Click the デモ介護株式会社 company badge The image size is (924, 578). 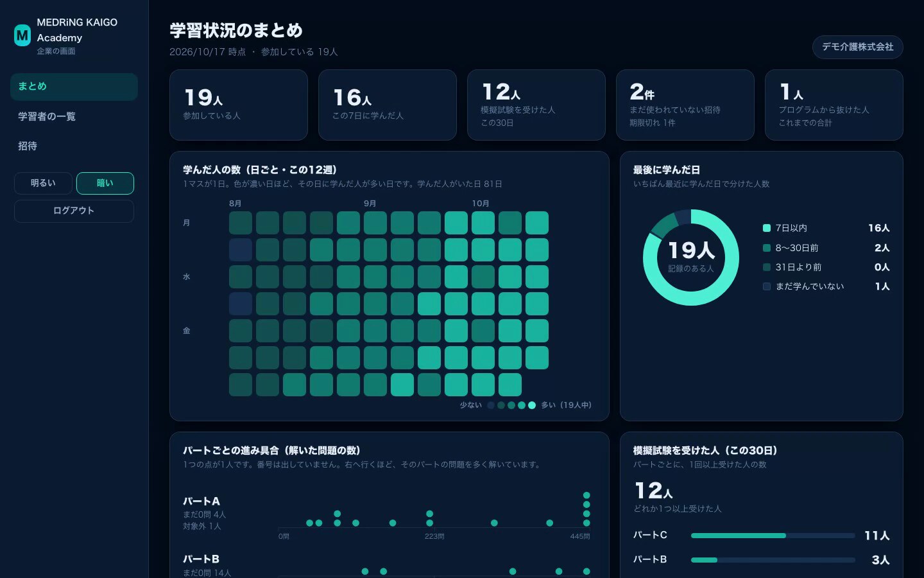(x=858, y=47)
